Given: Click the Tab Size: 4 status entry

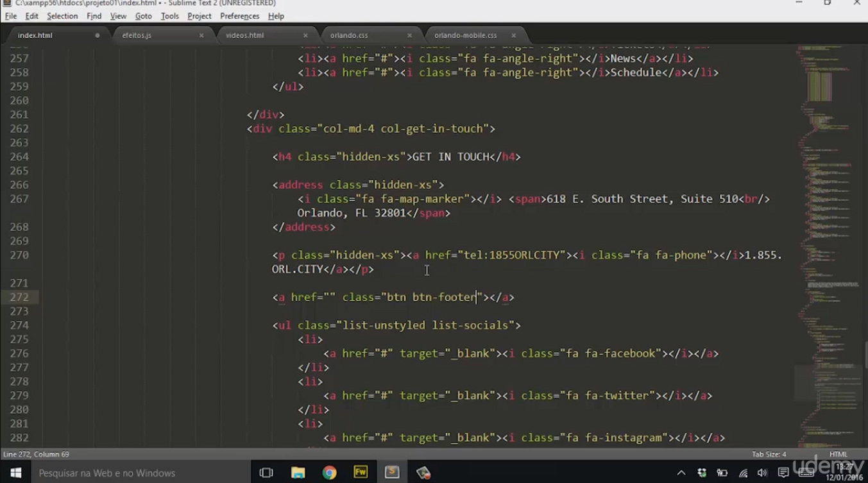Looking at the screenshot, I should point(769,454).
